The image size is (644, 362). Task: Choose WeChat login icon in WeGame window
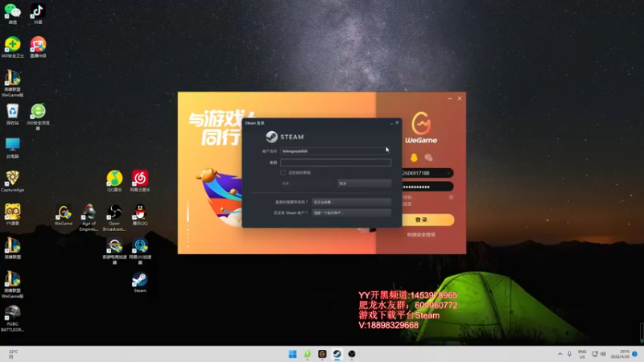428,157
